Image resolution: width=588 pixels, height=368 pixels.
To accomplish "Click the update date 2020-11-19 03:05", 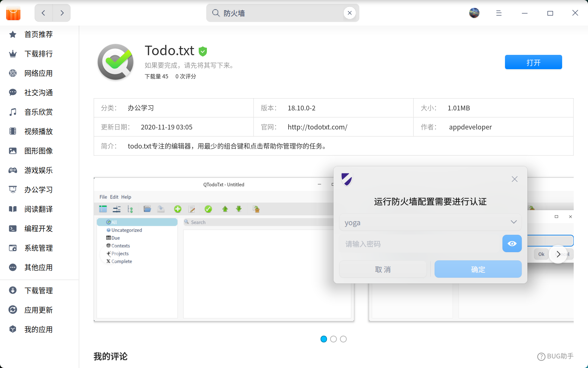I will coord(166,127).
